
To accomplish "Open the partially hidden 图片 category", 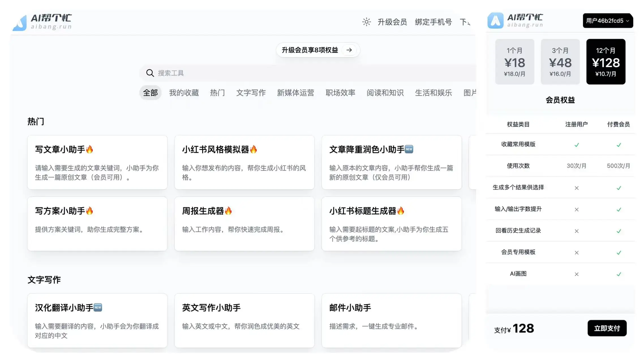I will pos(470,93).
